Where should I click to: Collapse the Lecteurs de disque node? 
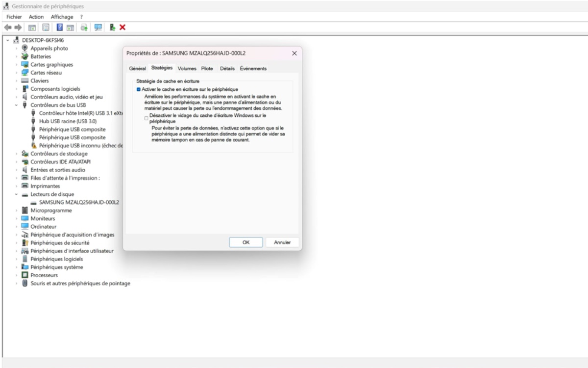17,194
